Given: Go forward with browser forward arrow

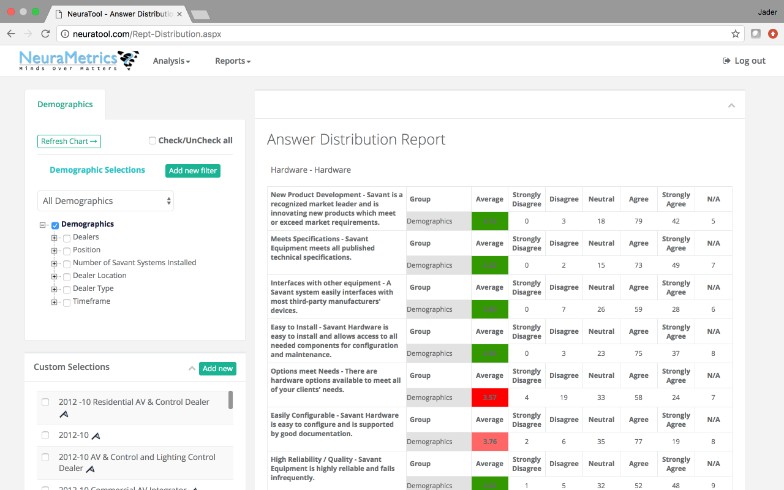Looking at the screenshot, I should pos(28,34).
